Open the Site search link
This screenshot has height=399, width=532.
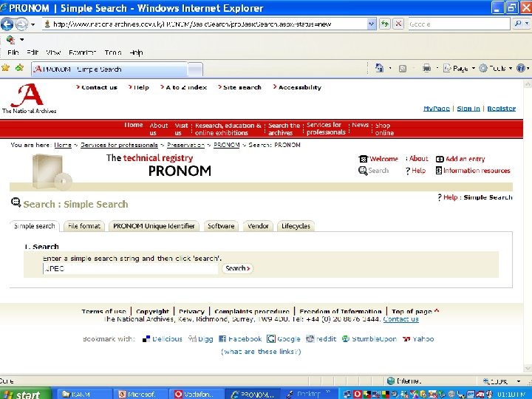tap(242, 87)
